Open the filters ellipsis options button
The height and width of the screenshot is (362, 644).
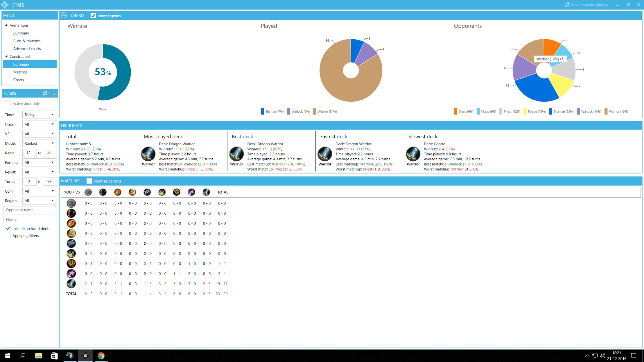pyautogui.click(x=54, y=93)
